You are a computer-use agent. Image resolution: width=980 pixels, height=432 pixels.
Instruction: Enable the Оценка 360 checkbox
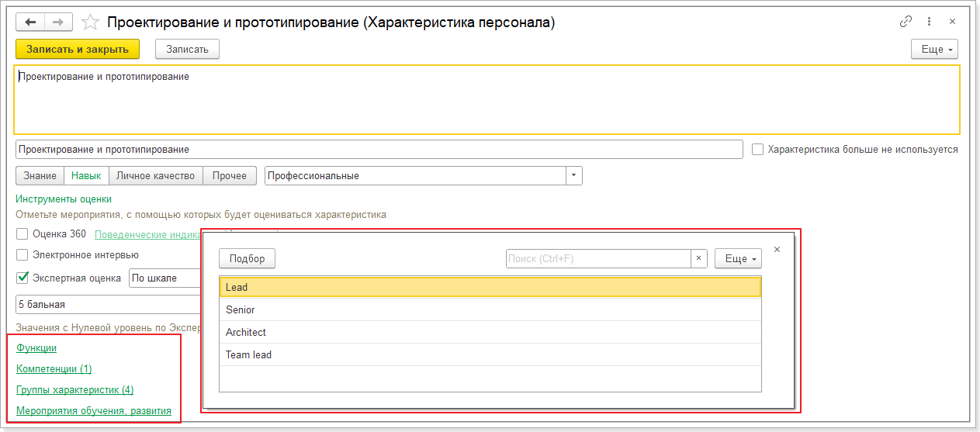point(23,233)
